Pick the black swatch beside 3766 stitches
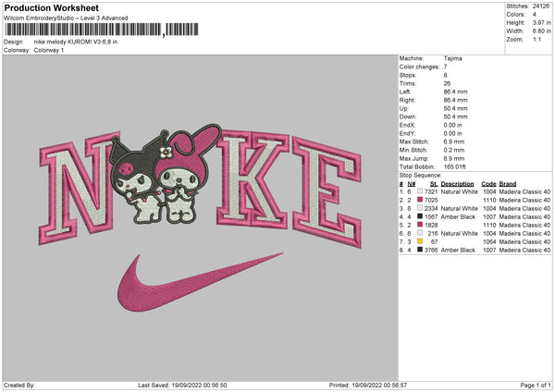The height and width of the screenshot is (392, 555). point(420,250)
